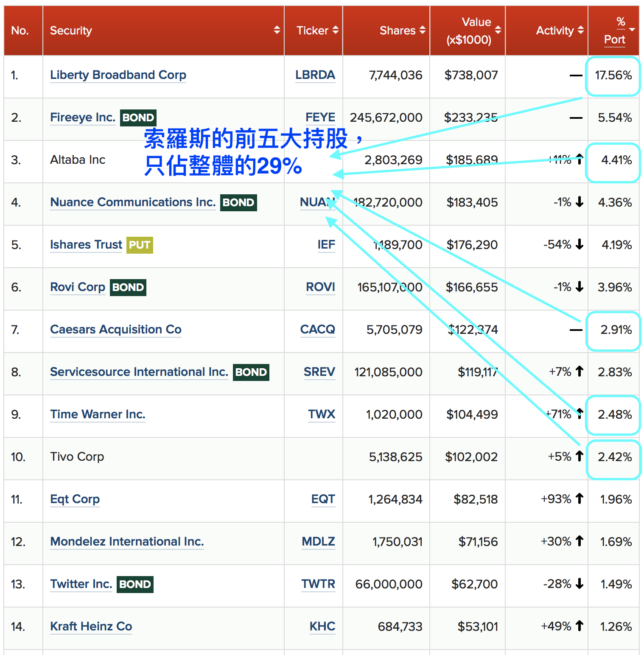
Task: Click 1.96% portfolio value
Action: (616, 499)
